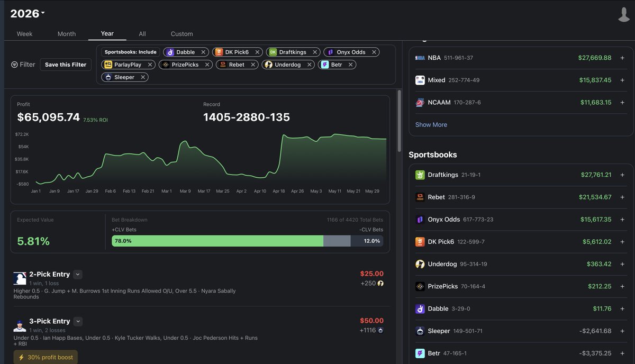Click the Betr chip logo
635x364 pixels.
pos(324,65)
